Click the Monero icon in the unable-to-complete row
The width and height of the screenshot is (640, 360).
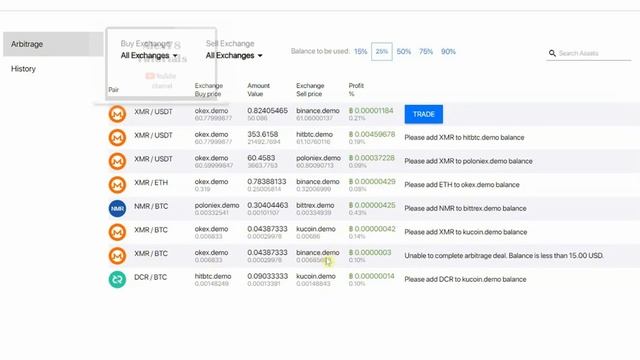tap(117, 256)
